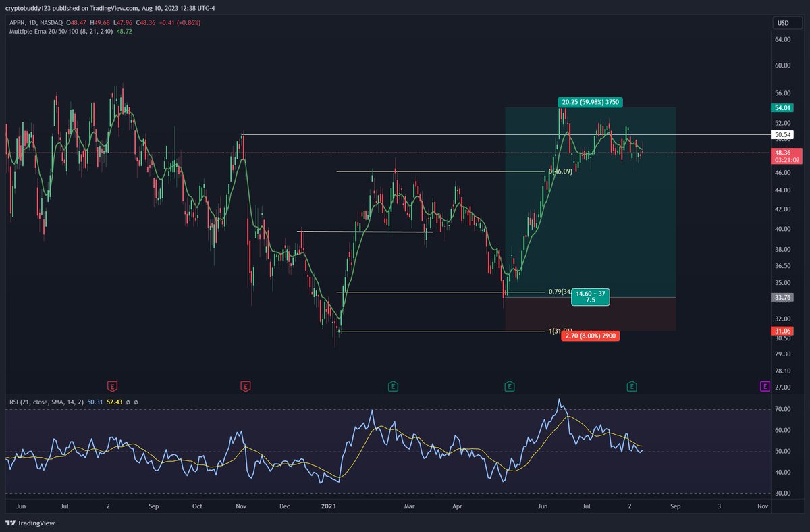Click the green earnings marker below February 2023
The height and width of the screenshot is (532, 810).
tap(393, 387)
